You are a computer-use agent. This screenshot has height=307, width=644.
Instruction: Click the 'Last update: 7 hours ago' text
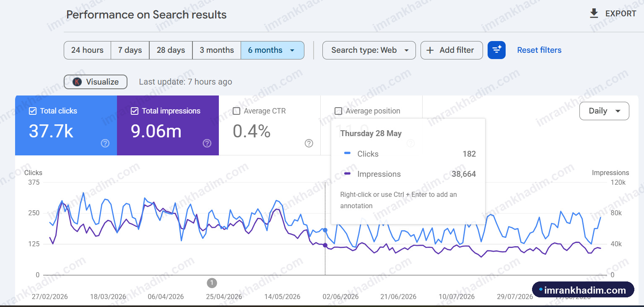(x=185, y=82)
